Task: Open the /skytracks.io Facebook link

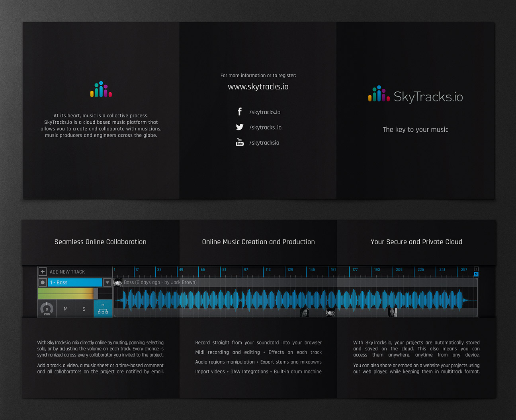Action: click(265, 112)
